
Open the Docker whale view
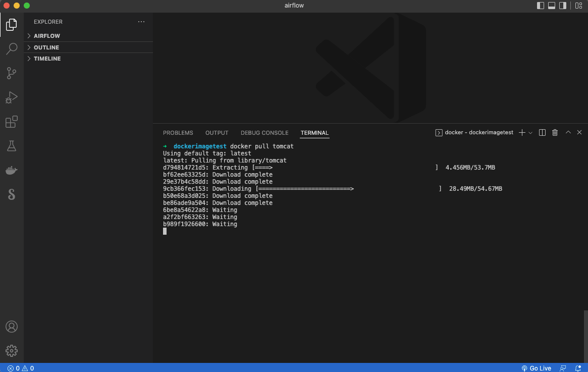[12, 170]
